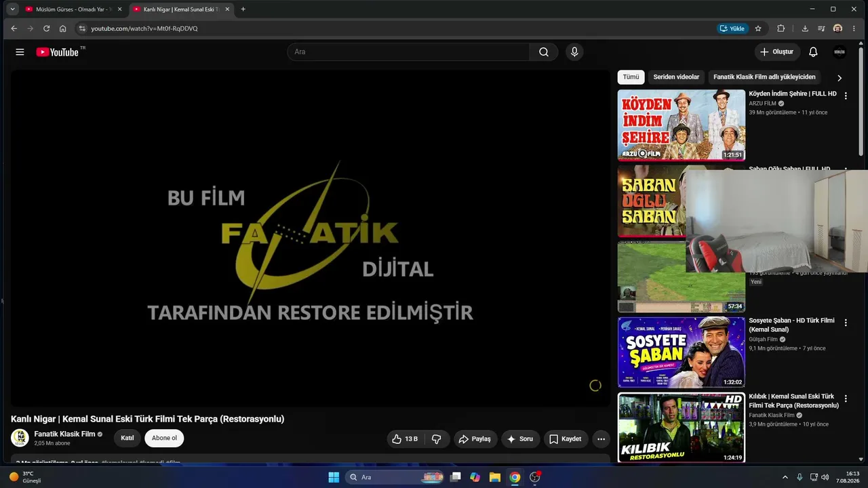Open the Windows Start menu

pyautogui.click(x=334, y=477)
